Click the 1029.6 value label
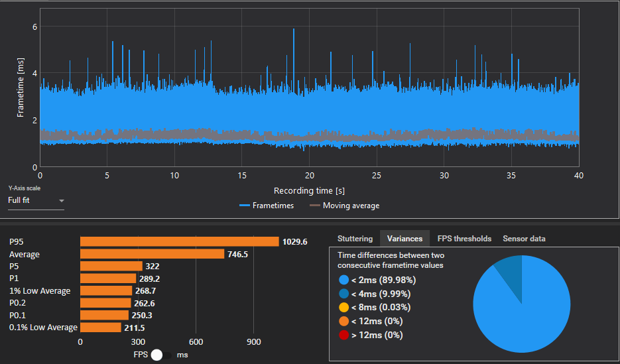This screenshot has width=620, height=364. tap(295, 241)
